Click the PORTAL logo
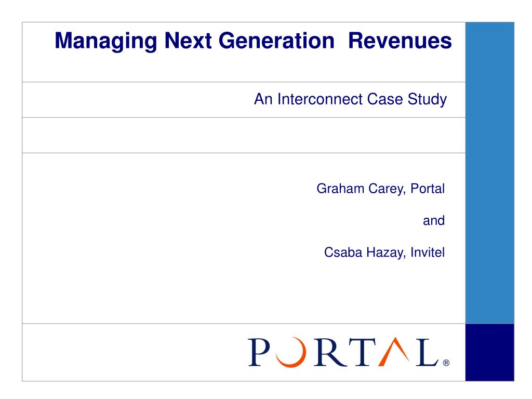532x399 pixels. [x=349, y=352]
